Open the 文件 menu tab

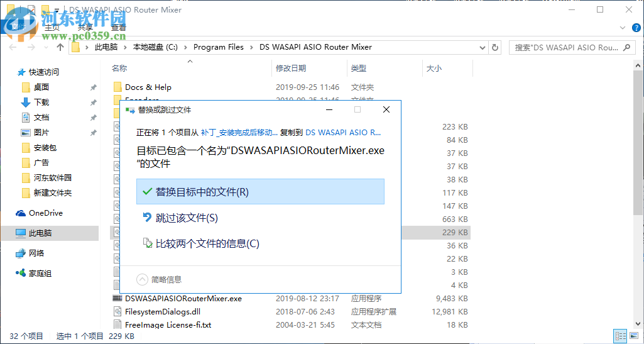coord(18,27)
